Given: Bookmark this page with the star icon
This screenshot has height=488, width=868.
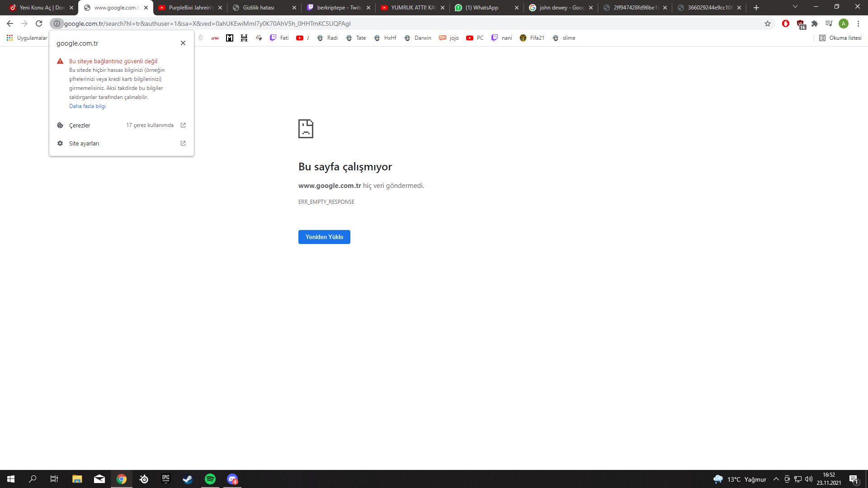Looking at the screenshot, I should [768, 23].
